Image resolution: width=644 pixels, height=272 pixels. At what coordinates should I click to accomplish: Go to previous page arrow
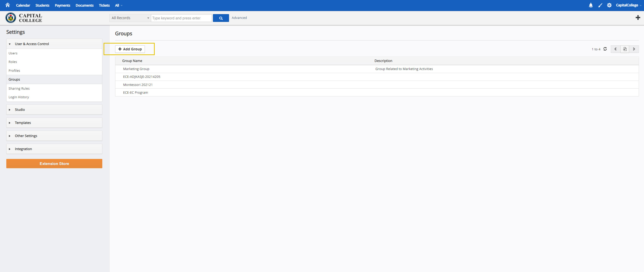click(615, 49)
